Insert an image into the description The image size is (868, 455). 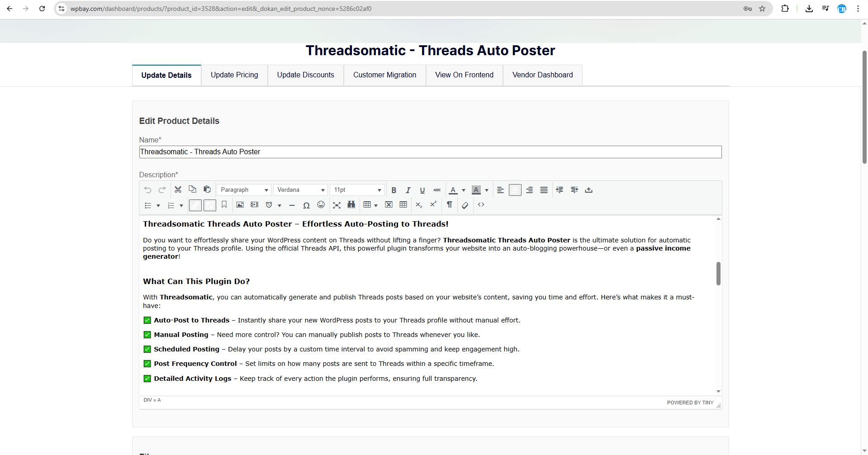pyautogui.click(x=240, y=205)
